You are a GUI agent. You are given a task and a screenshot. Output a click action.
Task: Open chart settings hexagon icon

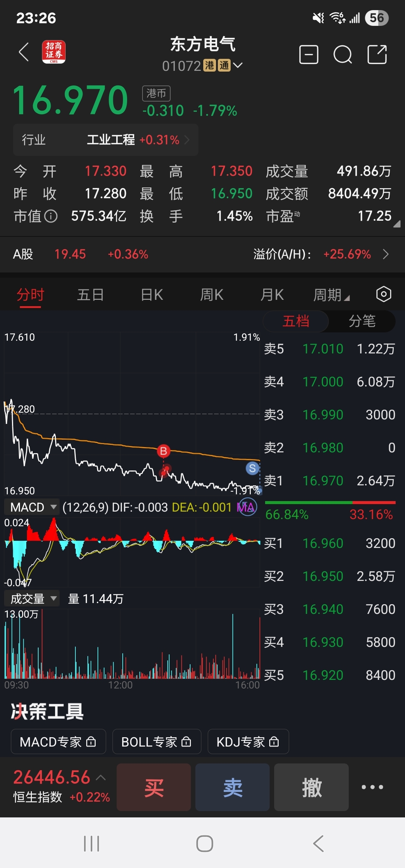click(x=384, y=294)
